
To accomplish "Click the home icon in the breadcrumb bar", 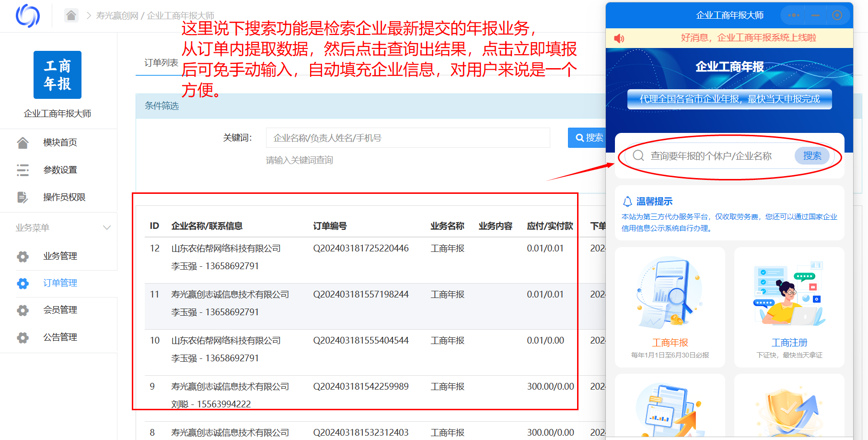I will point(71,15).
